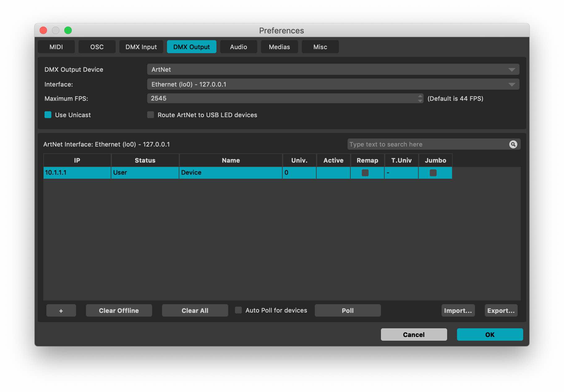Click the Clear Offline button
Viewport: 564px width, 392px height.
point(119,310)
